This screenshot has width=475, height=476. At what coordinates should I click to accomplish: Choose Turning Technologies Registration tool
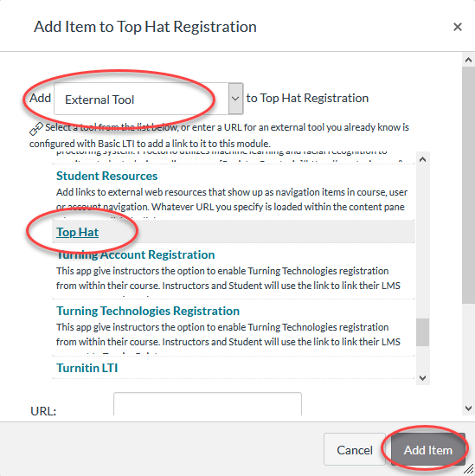click(148, 311)
